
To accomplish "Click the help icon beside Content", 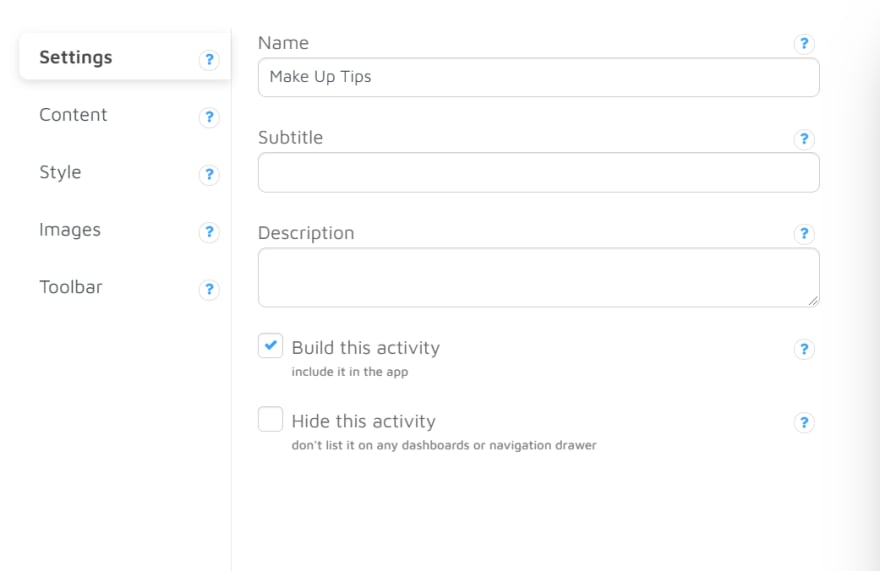I will coord(209,117).
